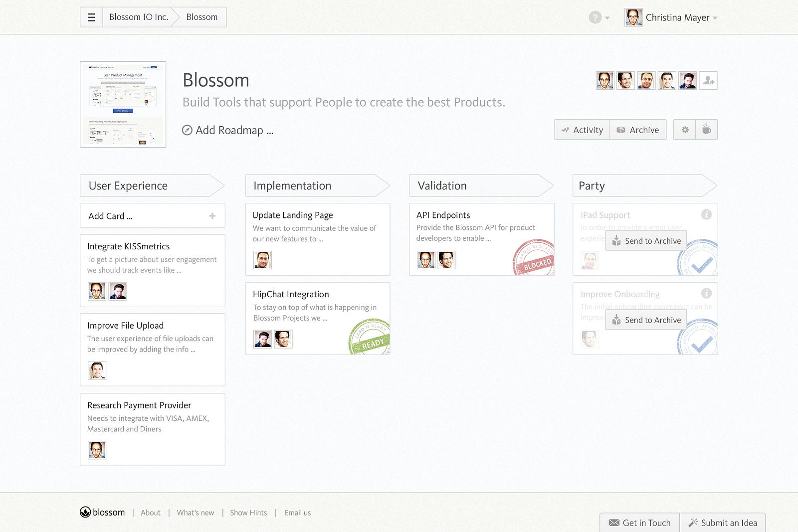Open the What's new footer link
This screenshot has height=532, width=798.
196,513
